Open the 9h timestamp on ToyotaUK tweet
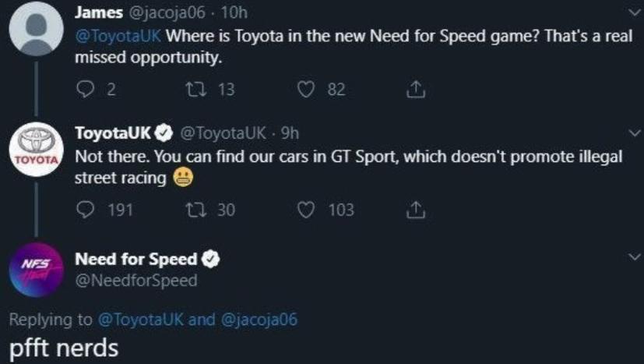The image size is (644, 364). coord(290,133)
